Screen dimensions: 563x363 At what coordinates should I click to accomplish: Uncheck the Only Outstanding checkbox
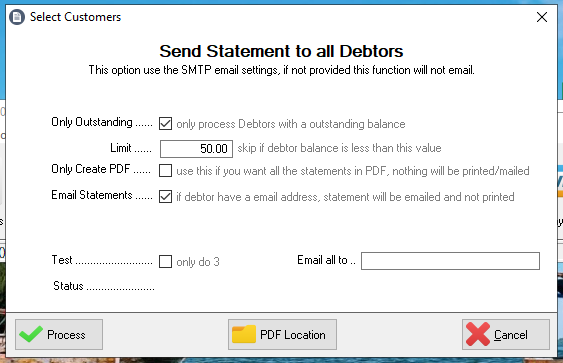pyautogui.click(x=165, y=124)
